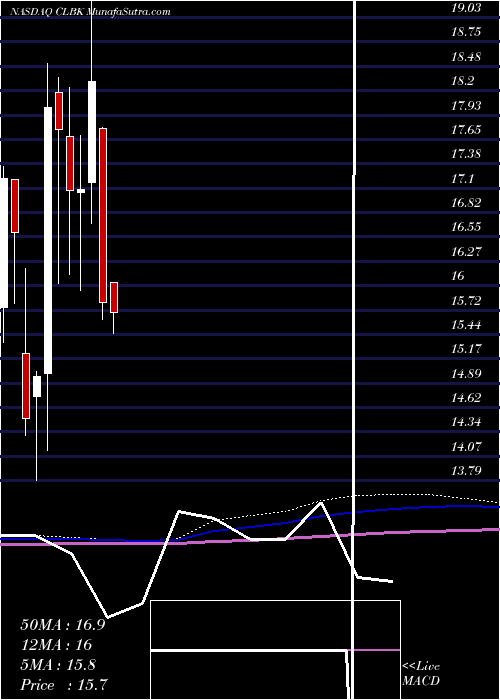Select the 18.75 price axis label

(467, 32)
